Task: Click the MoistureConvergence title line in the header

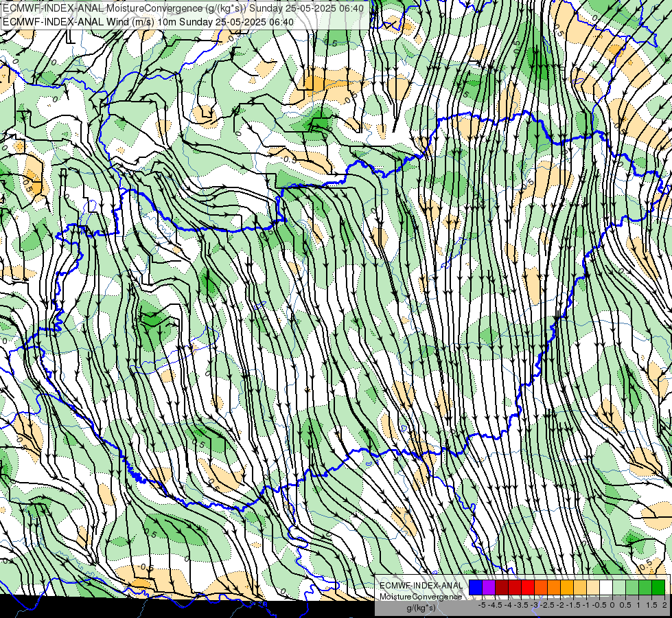Action: 183,8
